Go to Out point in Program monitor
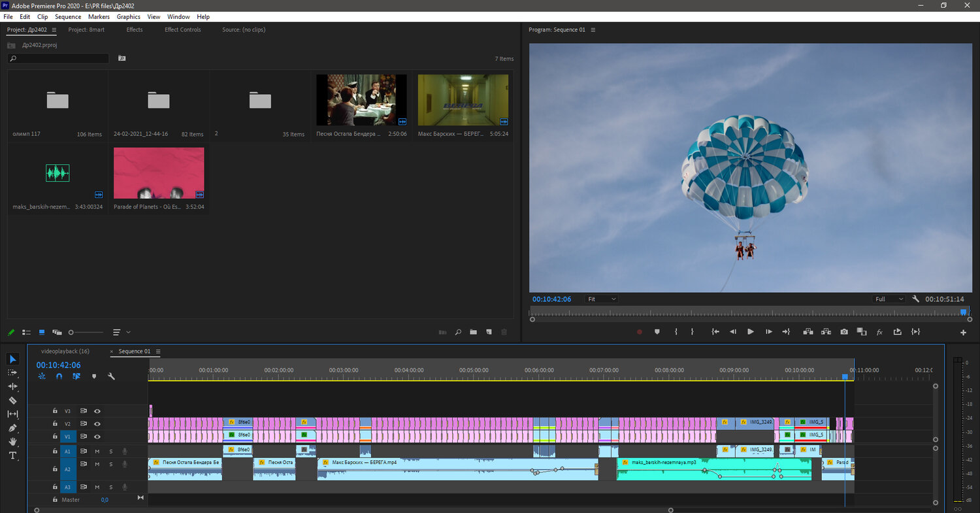Screen dimensions: 980x513 point(786,332)
